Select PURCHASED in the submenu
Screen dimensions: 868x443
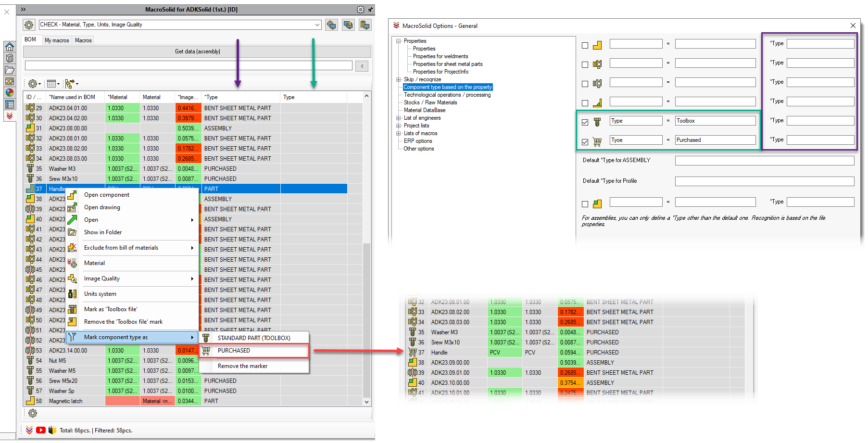pos(254,351)
